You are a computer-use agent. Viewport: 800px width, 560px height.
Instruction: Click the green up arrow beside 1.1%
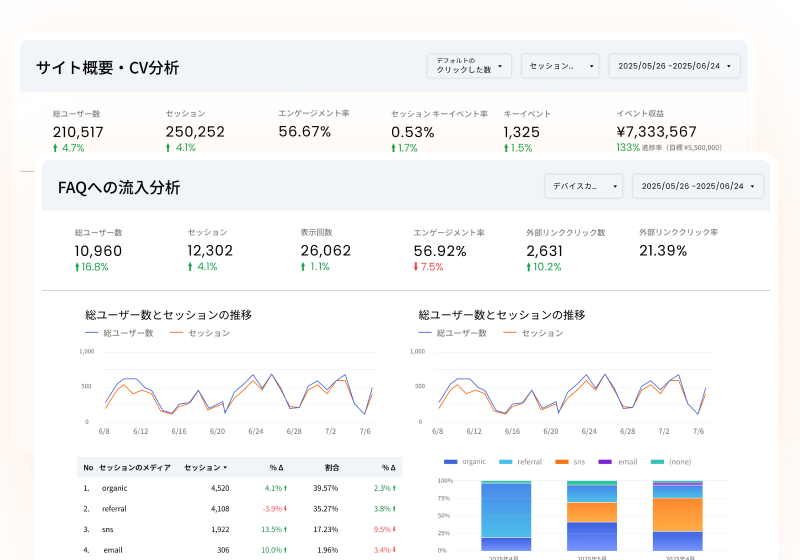coord(303,267)
